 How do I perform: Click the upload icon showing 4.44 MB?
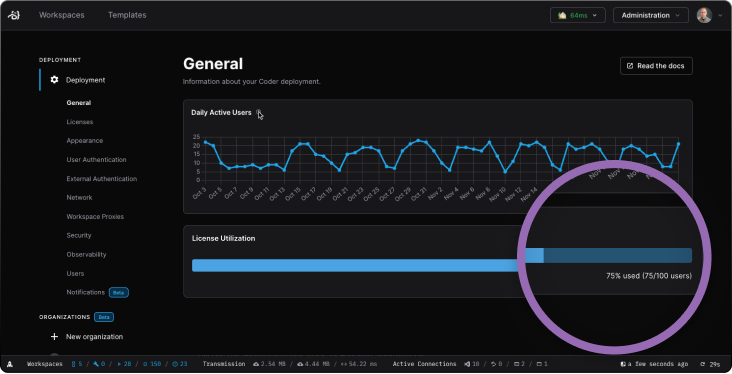point(300,364)
